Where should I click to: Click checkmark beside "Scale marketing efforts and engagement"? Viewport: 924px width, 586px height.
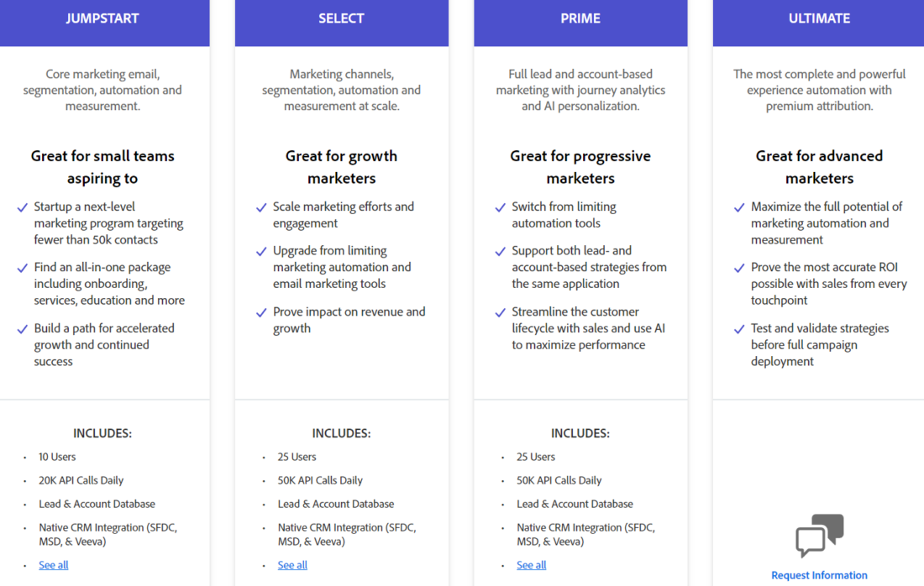(x=260, y=207)
